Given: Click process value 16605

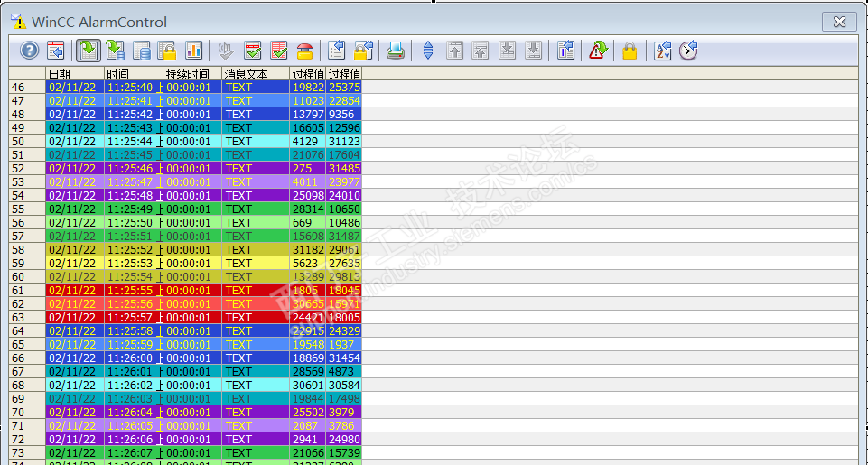Looking at the screenshot, I should point(308,128).
